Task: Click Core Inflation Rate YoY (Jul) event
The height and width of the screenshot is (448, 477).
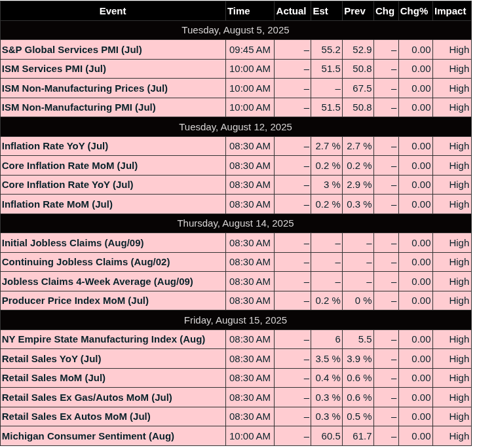Action: [113, 185]
